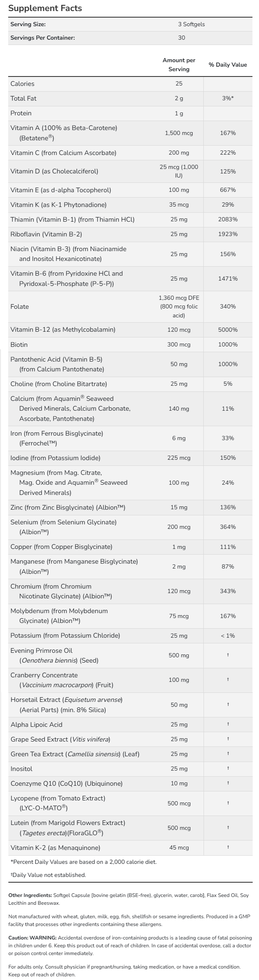Viewport: 259px width, 980px height.
Task: Click the Serving Size row label
Action: coord(28,24)
